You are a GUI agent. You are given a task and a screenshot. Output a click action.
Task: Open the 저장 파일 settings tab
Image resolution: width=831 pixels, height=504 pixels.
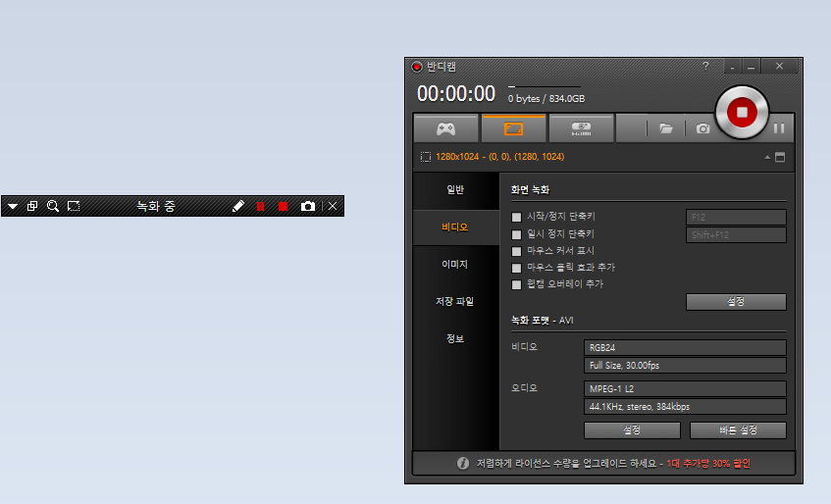(x=456, y=301)
